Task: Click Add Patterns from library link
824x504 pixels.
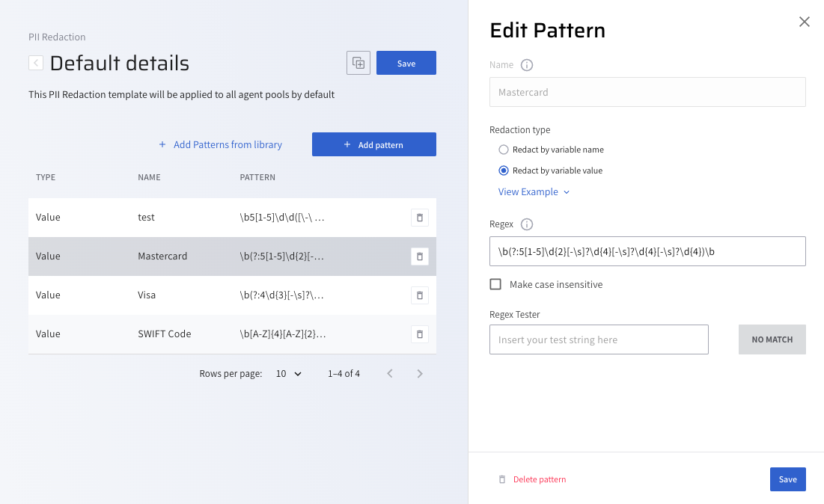Action: tap(220, 145)
